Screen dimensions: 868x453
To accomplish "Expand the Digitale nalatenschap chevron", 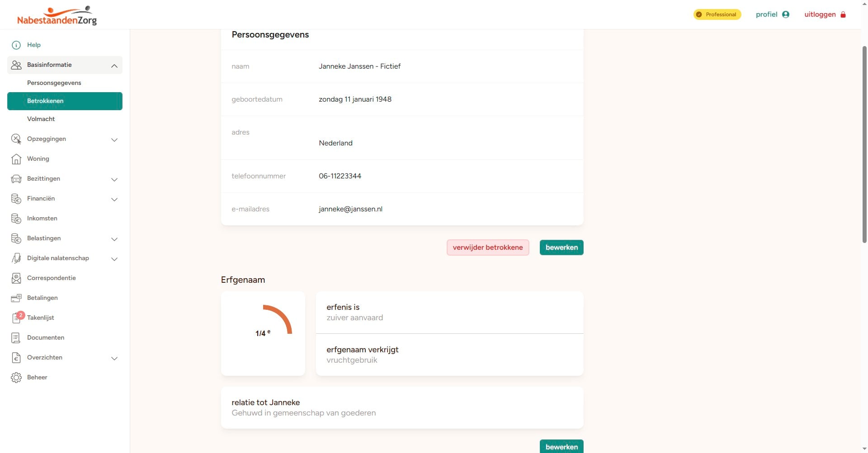I will (114, 259).
